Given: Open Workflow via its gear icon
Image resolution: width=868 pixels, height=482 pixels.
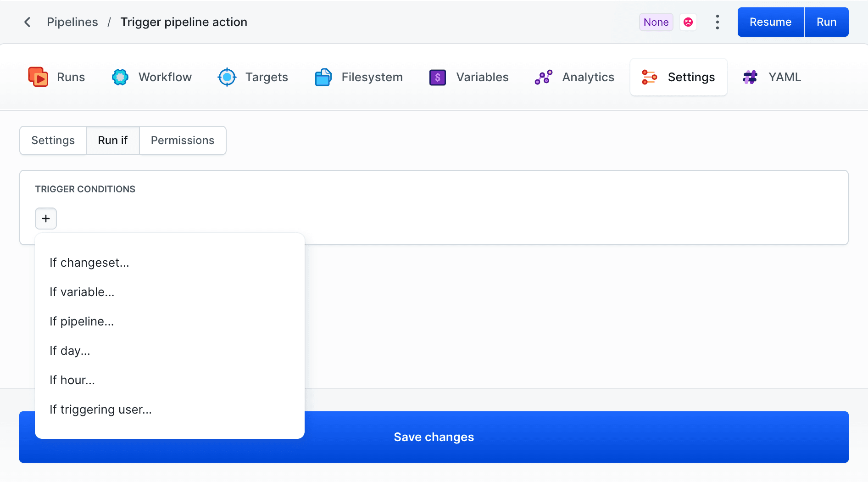Looking at the screenshot, I should (x=120, y=77).
